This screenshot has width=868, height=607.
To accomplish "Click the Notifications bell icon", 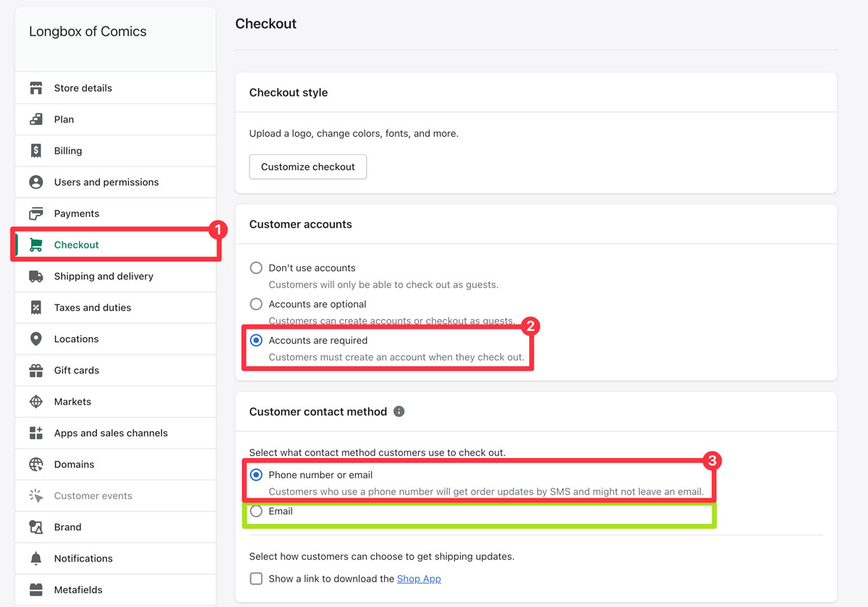I will click(35, 559).
